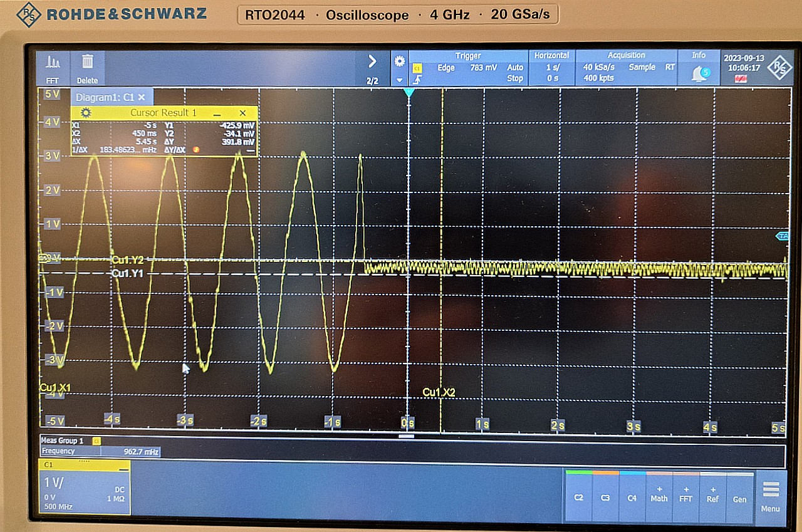Add a Math waveform
802x532 pixels.
[x=659, y=495]
